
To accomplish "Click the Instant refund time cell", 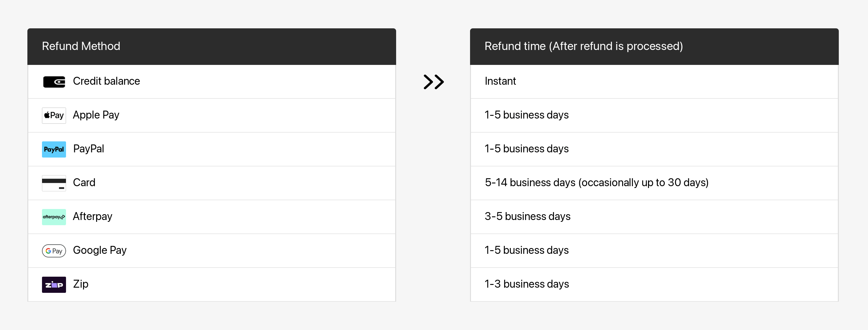I will click(500, 81).
